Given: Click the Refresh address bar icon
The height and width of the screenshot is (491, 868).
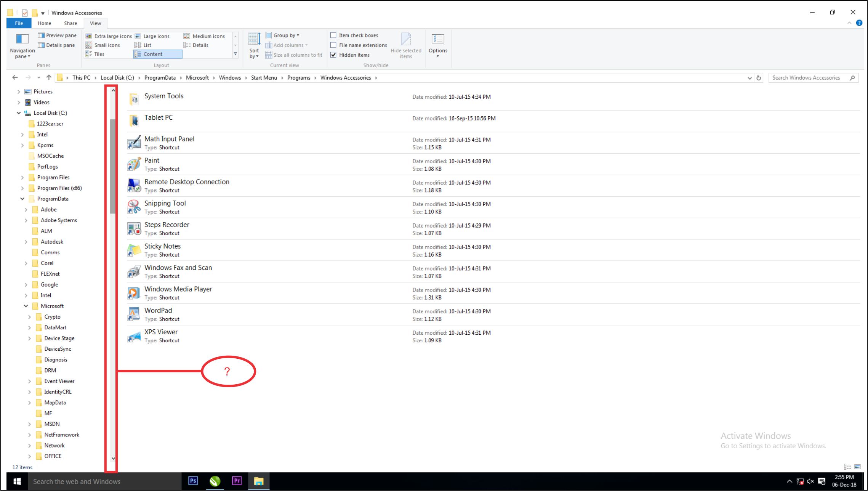Looking at the screenshot, I should (x=759, y=78).
